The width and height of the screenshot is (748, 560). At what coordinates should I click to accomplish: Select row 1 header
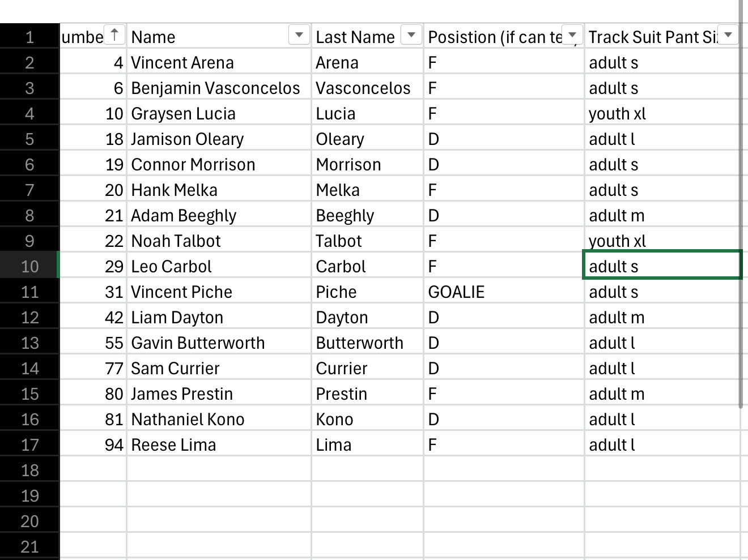coord(29,37)
